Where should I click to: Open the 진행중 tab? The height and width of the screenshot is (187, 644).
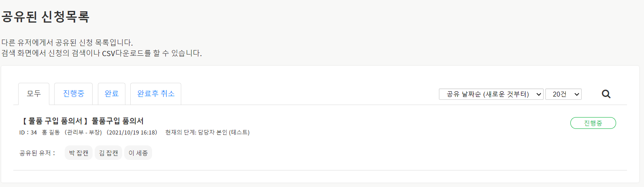(73, 94)
